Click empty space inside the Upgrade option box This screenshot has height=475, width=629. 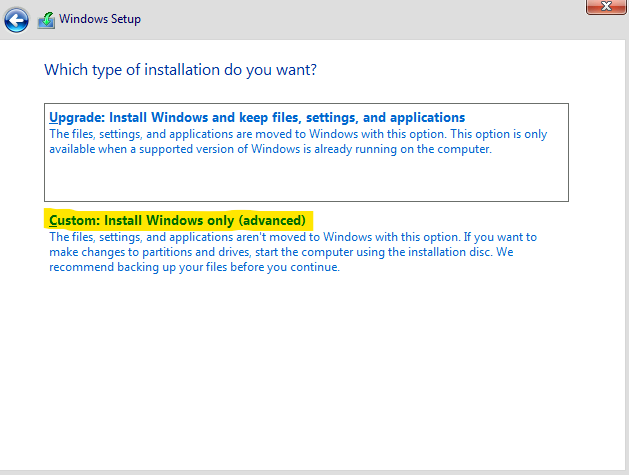click(x=306, y=179)
